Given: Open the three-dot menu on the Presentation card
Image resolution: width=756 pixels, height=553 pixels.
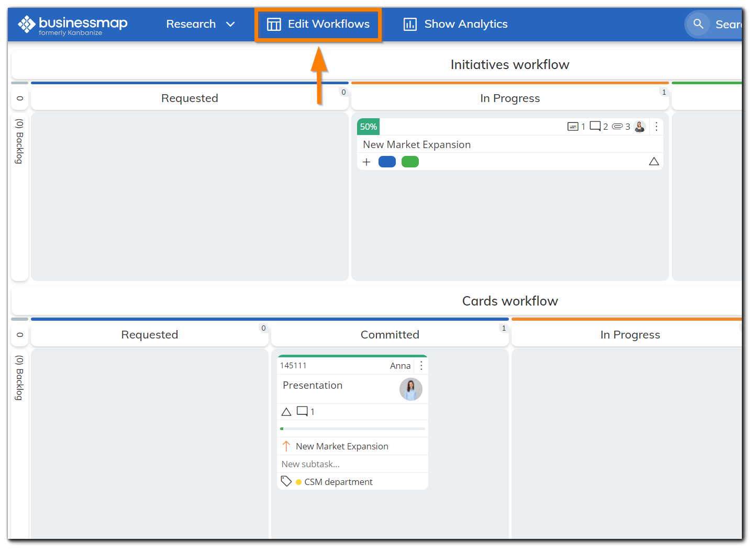Looking at the screenshot, I should point(421,365).
